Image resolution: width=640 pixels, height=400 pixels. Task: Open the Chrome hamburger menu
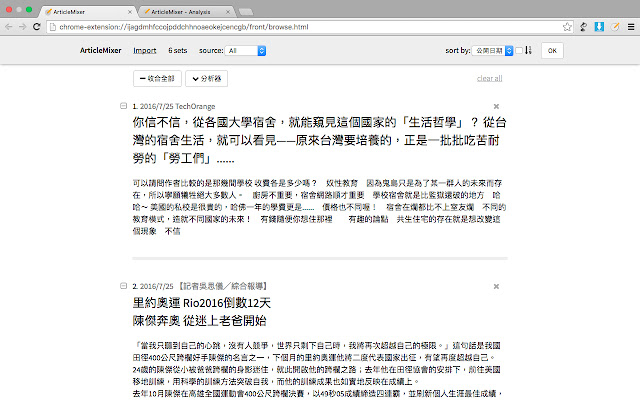[631, 27]
